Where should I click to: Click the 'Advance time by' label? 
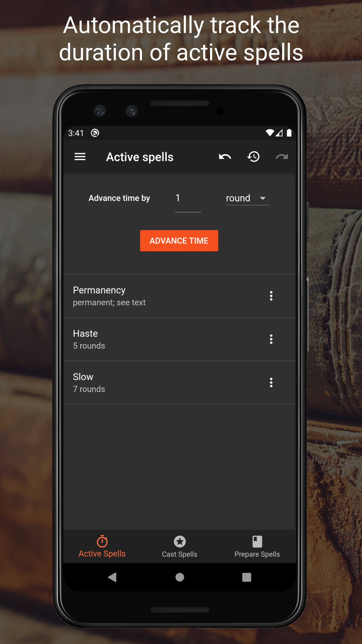pos(119,198)
